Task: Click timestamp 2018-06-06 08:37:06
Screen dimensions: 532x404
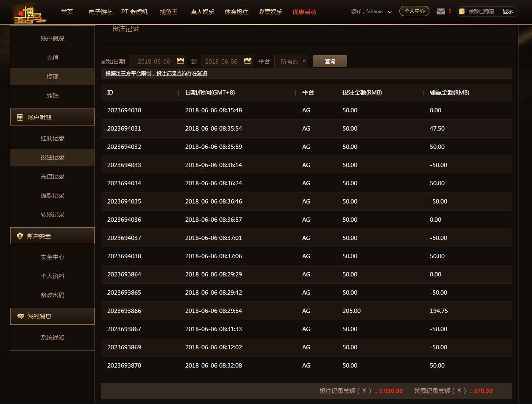Action: pos(214,256)
